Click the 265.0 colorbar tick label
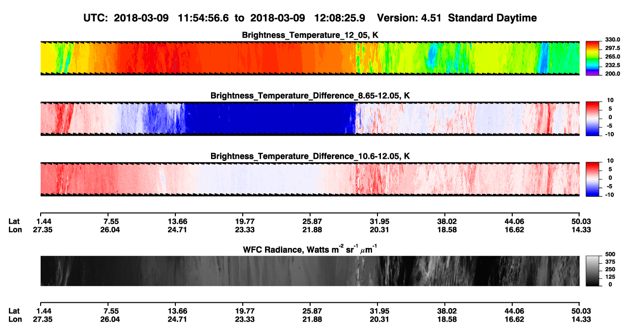The image size is (644, 330). (x=612, y=57)
